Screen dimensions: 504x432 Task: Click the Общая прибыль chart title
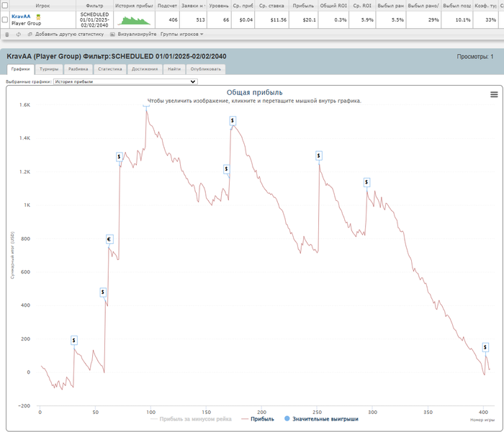pos(255,92)
